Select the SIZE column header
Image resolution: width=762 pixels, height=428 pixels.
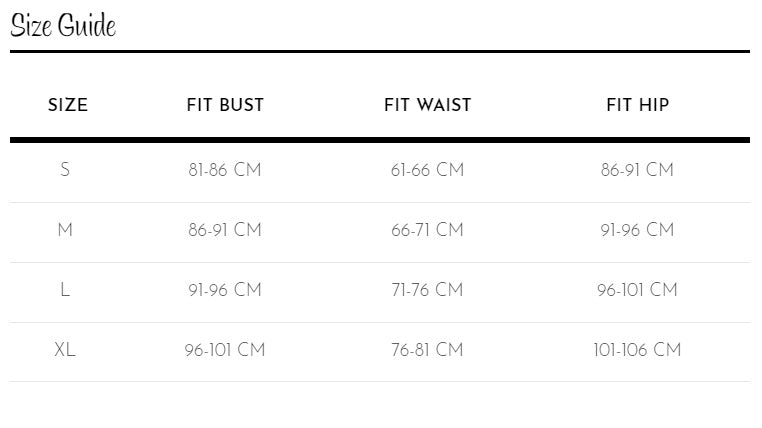tap(68, 105)
